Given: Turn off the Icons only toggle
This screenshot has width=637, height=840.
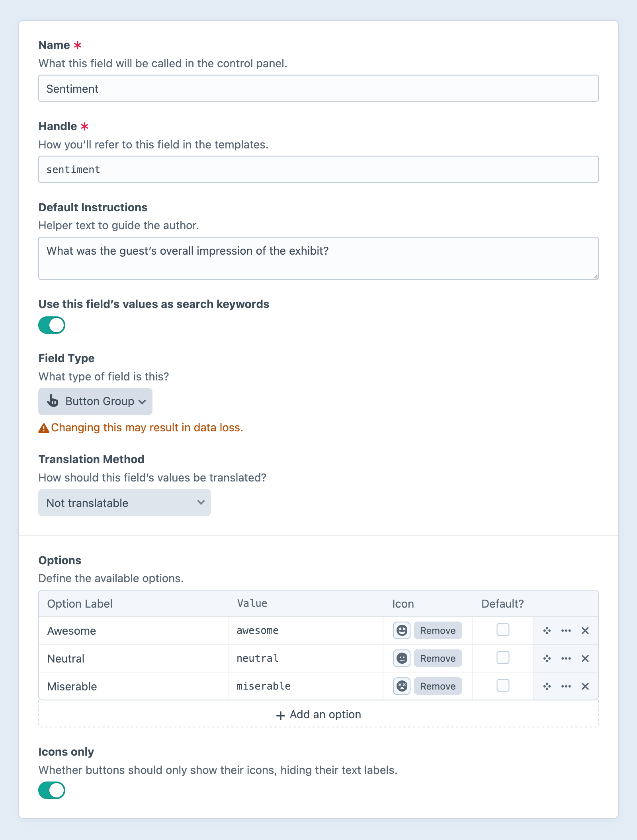Looking at the screenshot, I should (x=52, y=790).
